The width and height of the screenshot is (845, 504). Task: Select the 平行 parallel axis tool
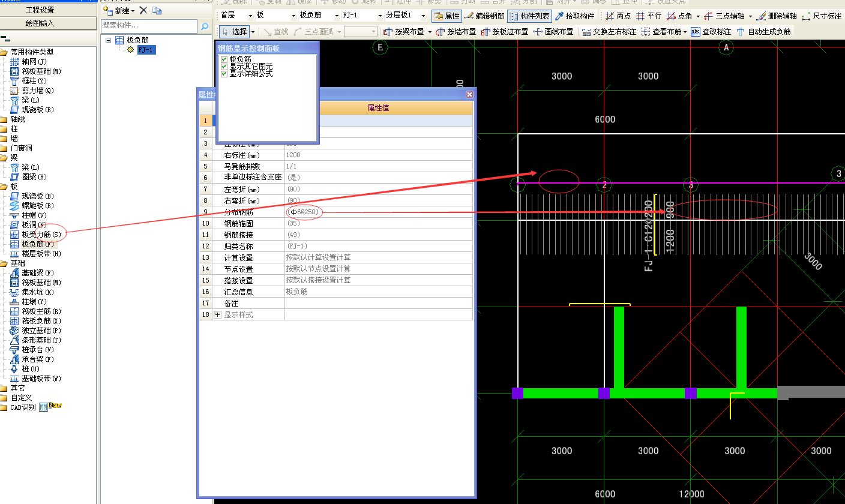click(x=649, y=16)
